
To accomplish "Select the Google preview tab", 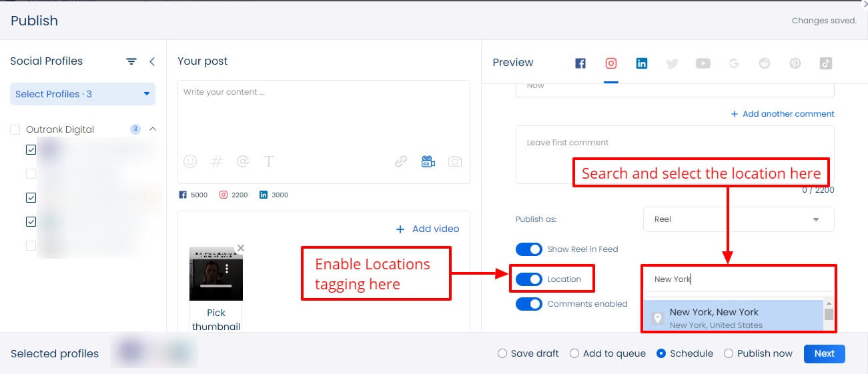I will click(734, 63).
